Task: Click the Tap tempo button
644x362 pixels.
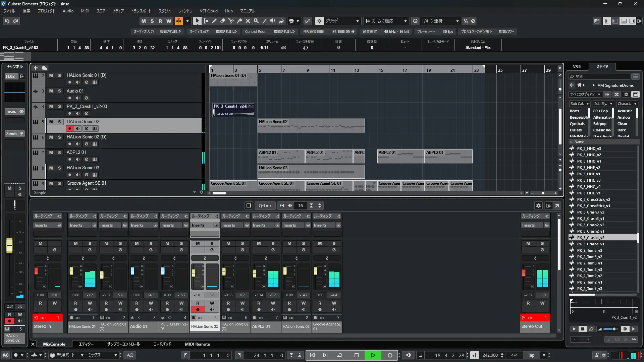Action: 531,355
